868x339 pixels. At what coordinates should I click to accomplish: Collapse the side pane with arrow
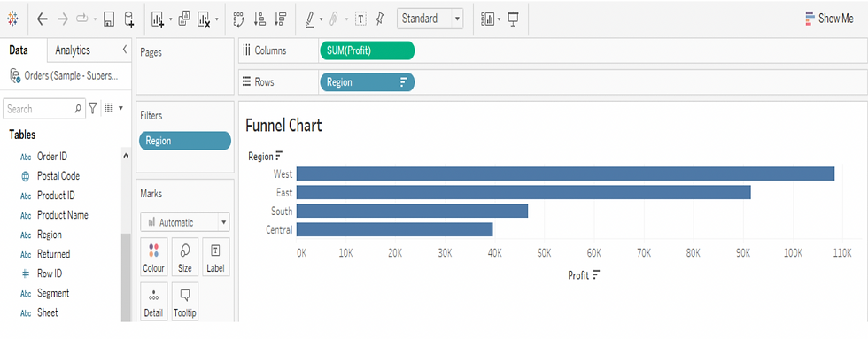pos(125,50)
